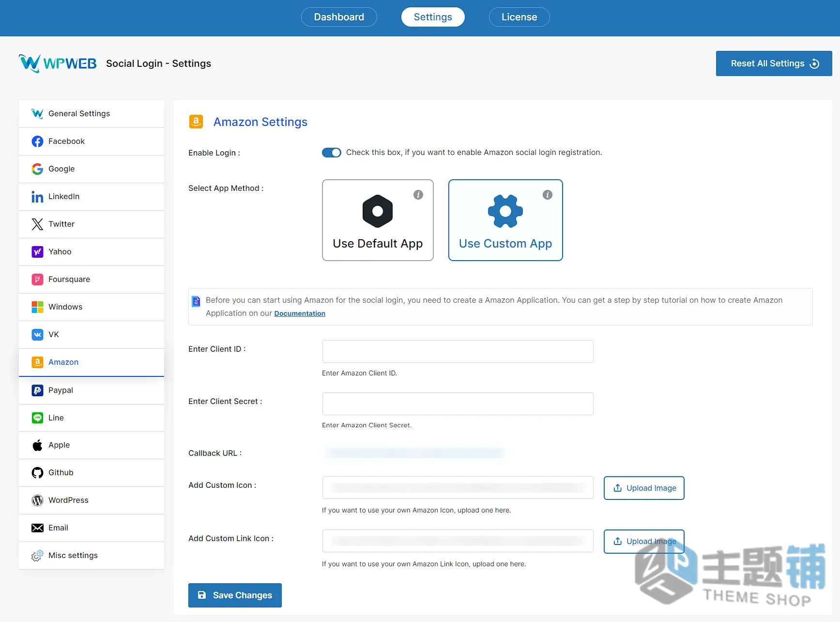Viewport: 840px width, 622px height.
Task: Click the blue gear Custom App icon
Action: (x=505, y=211)
